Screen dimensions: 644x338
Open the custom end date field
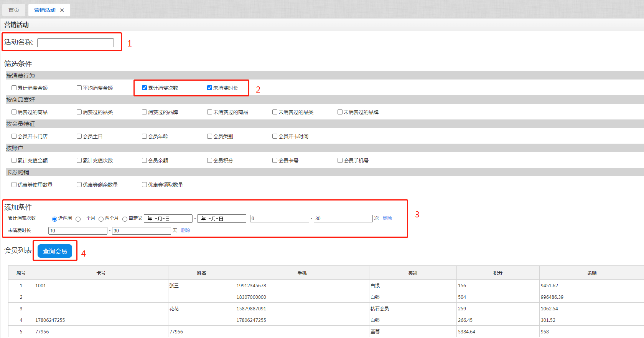[x=222, y=219]
